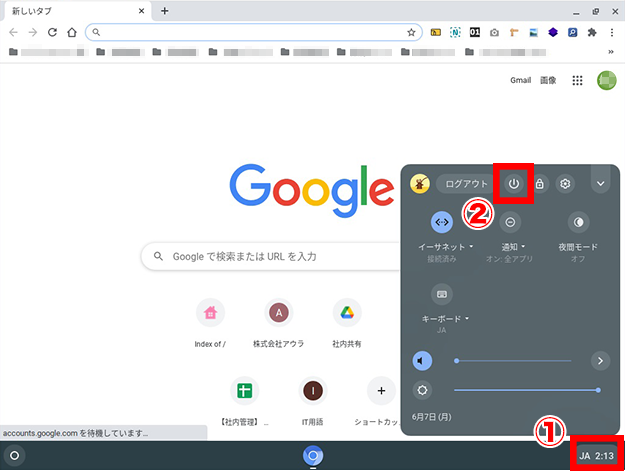The image size is (625, 471).
Task: Click the Google account avatar
Action: coord(607,80)
